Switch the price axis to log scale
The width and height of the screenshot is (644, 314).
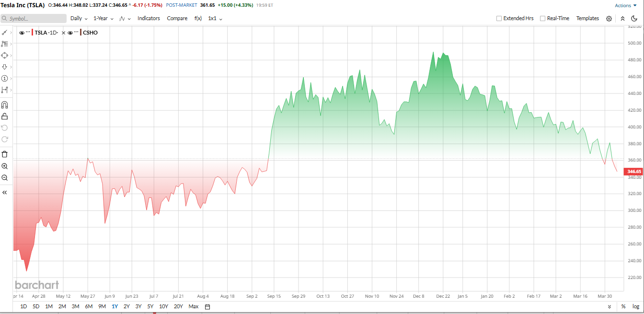pyautogui.click(x=635, y=307)
